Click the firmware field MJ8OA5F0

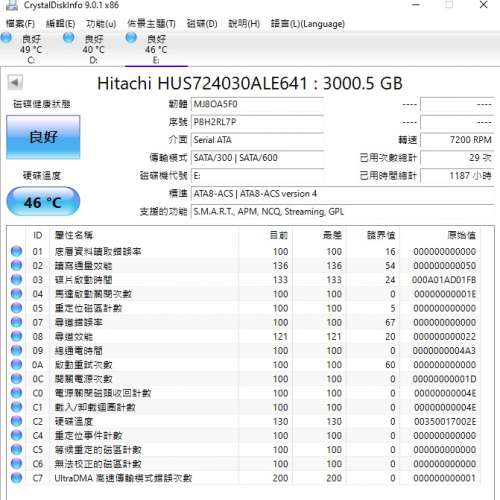(x=257, y=104)
